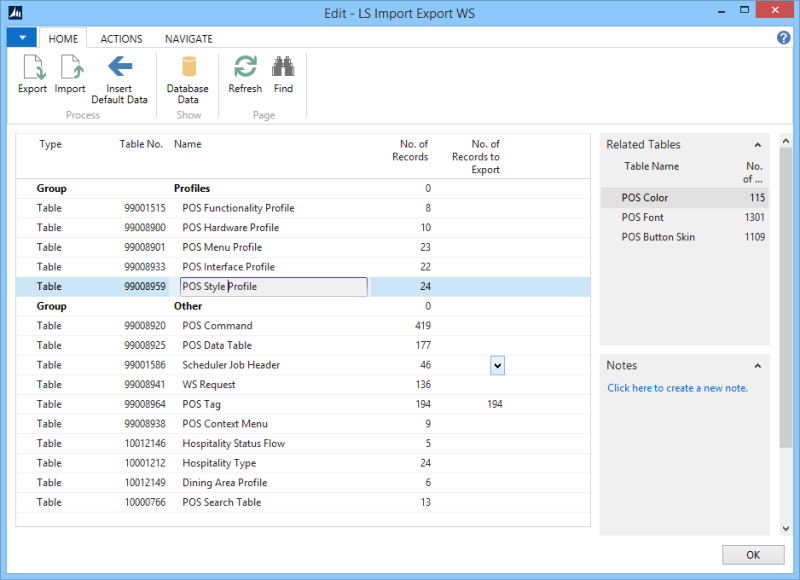Click the Refresh icon
Viewport: 800px width, 580px height.
click(245, 68)
